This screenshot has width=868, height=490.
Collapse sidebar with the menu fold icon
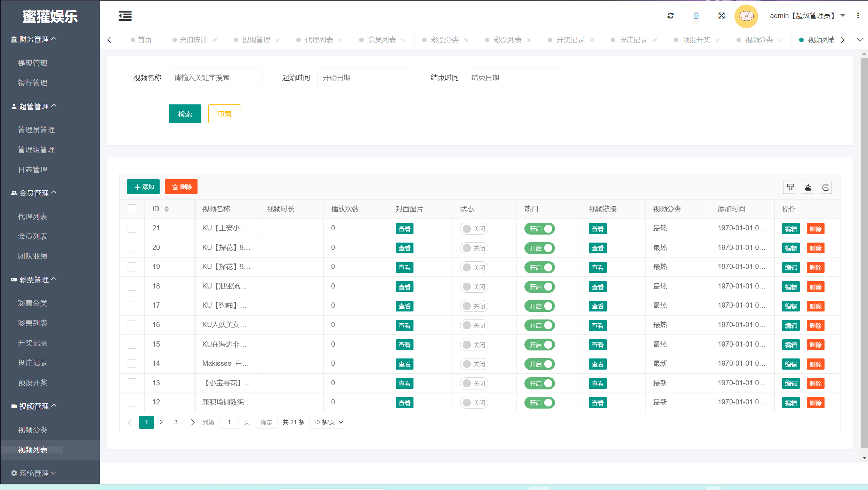click(x=125, y=16)
